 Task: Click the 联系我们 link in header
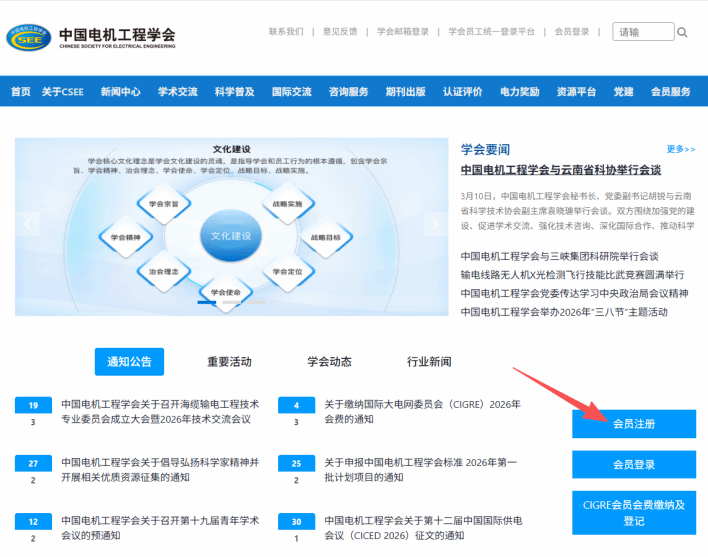pos(285,32)
